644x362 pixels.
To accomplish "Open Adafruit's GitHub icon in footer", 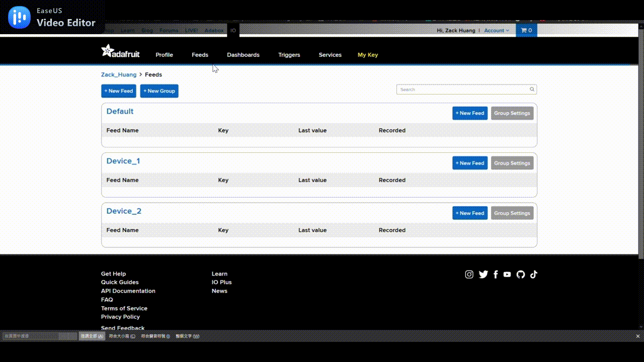I will click(x=521, y=275).
